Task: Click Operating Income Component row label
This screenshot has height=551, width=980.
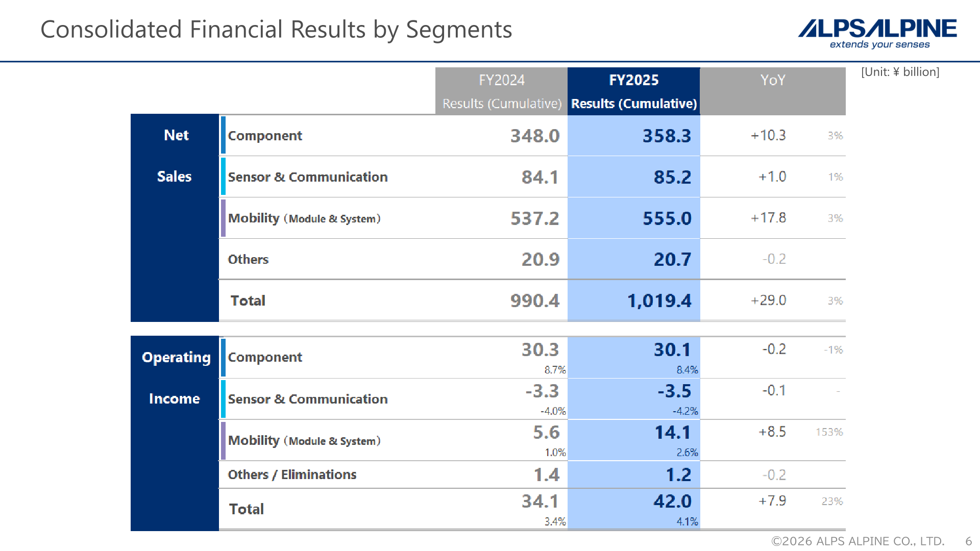Action: [265, 357]
